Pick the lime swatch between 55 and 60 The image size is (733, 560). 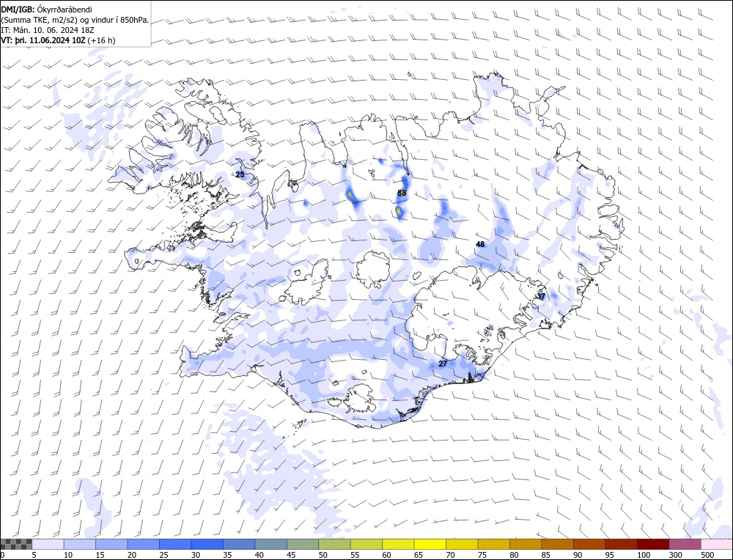click(366, 544)
